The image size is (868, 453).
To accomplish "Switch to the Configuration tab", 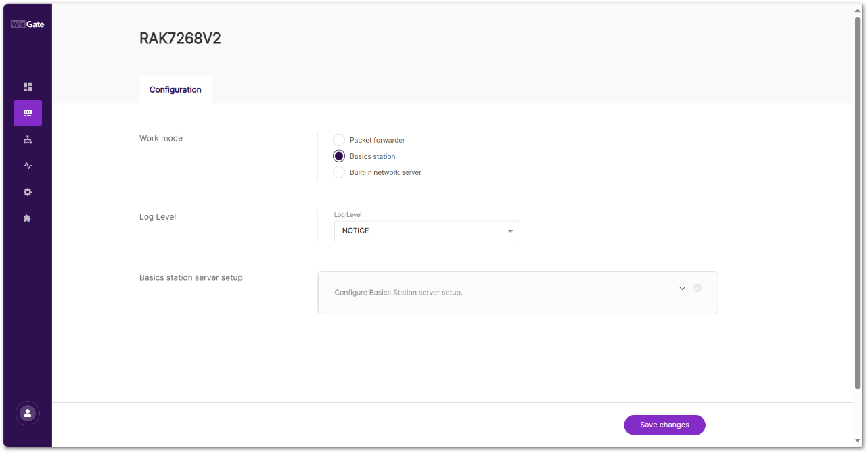I will pyautogui.click(x=175, y=89).
